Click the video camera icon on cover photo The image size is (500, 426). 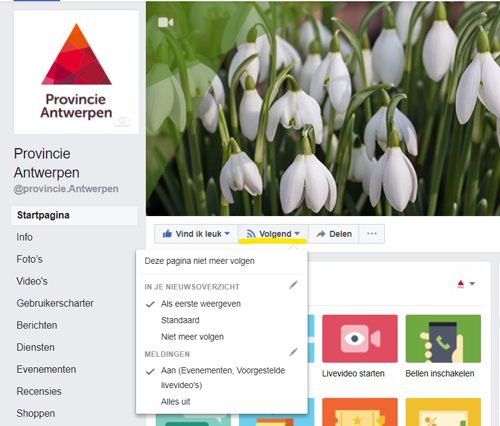166,22
